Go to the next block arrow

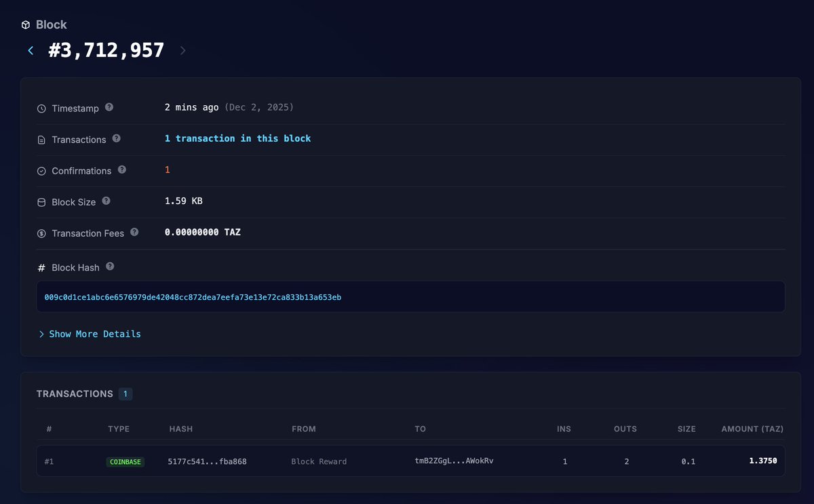coord(182,50)
